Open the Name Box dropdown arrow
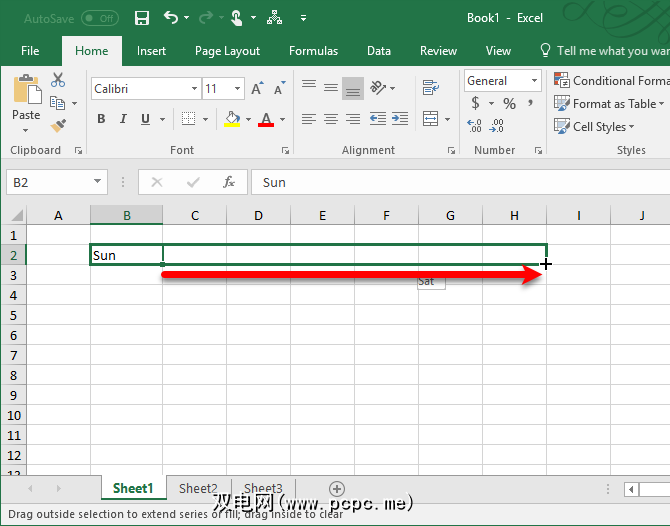 coord(98,182)
